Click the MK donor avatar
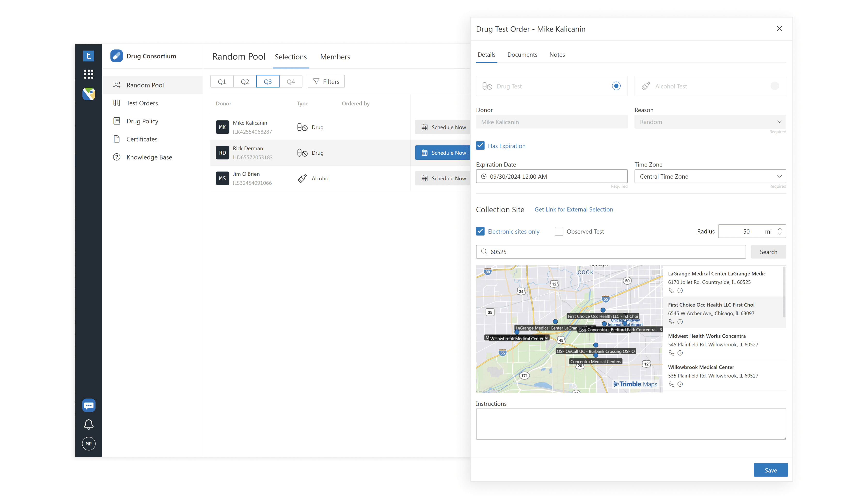The width and height of the screenshot is (868, 498). (222, 127)
